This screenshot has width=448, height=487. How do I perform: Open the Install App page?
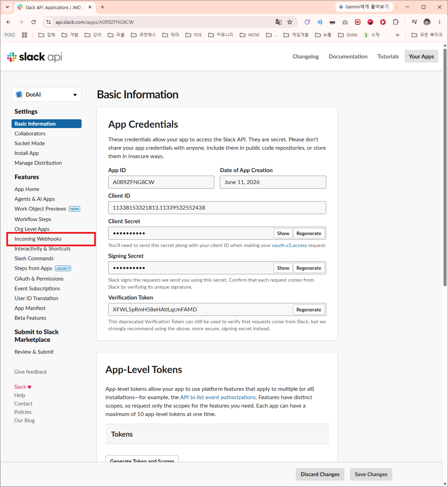pyautogui.click(x=27, y=153)
